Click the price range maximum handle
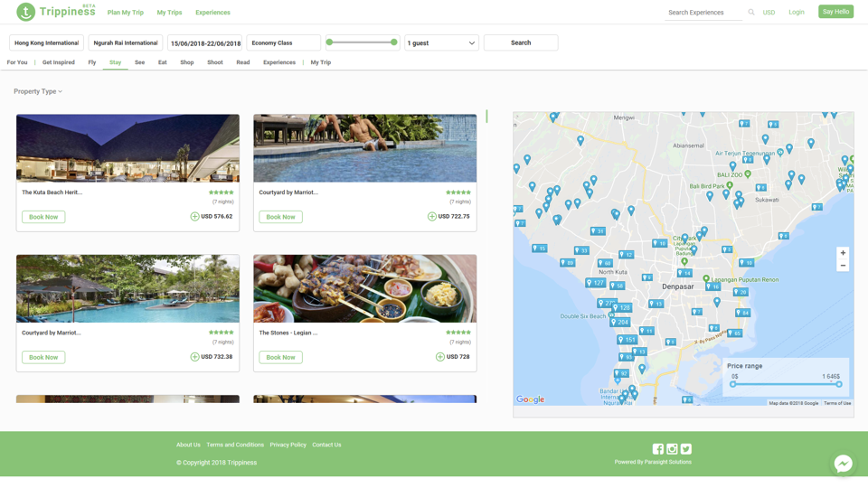 click(x=839, y=384)
